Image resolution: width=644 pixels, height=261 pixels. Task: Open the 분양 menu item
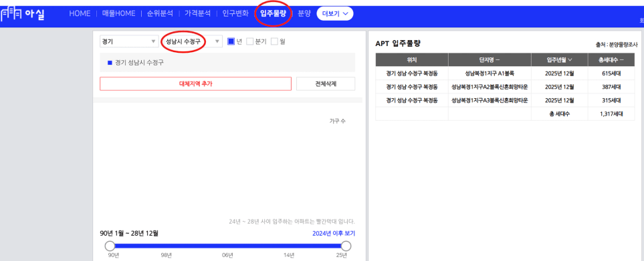click(x=304, y=13)
